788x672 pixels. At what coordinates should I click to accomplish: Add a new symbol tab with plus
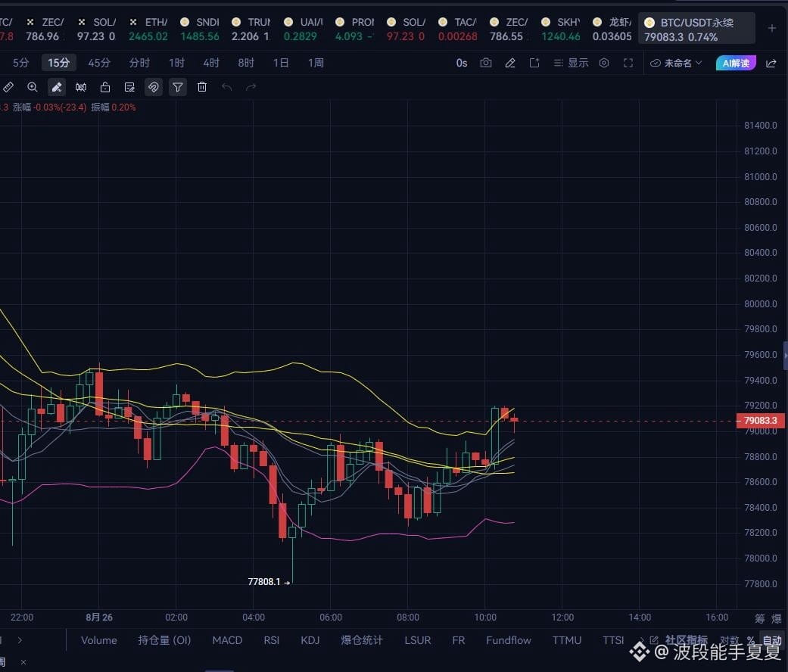[x=772, y=29]
